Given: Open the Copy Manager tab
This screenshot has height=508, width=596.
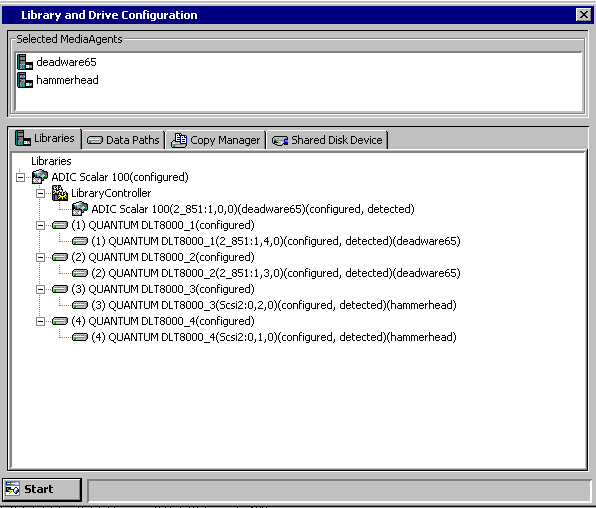Looking at the screenshot, I should coord(216,140).
